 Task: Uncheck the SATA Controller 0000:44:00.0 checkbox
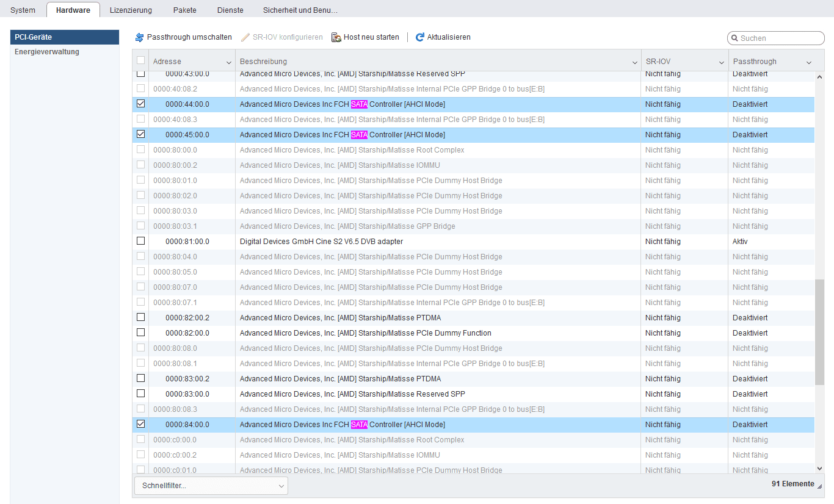(x=141, y=104)
